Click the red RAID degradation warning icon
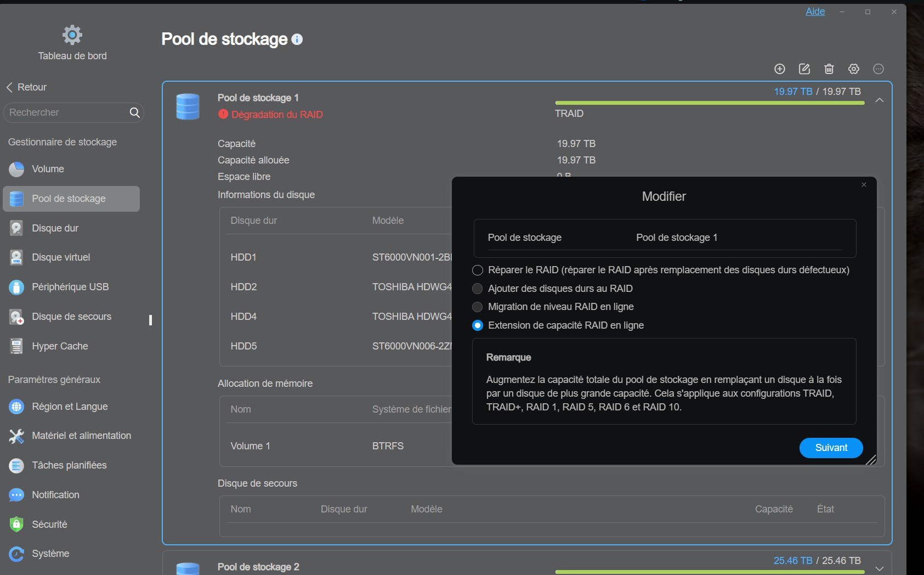 223,114
